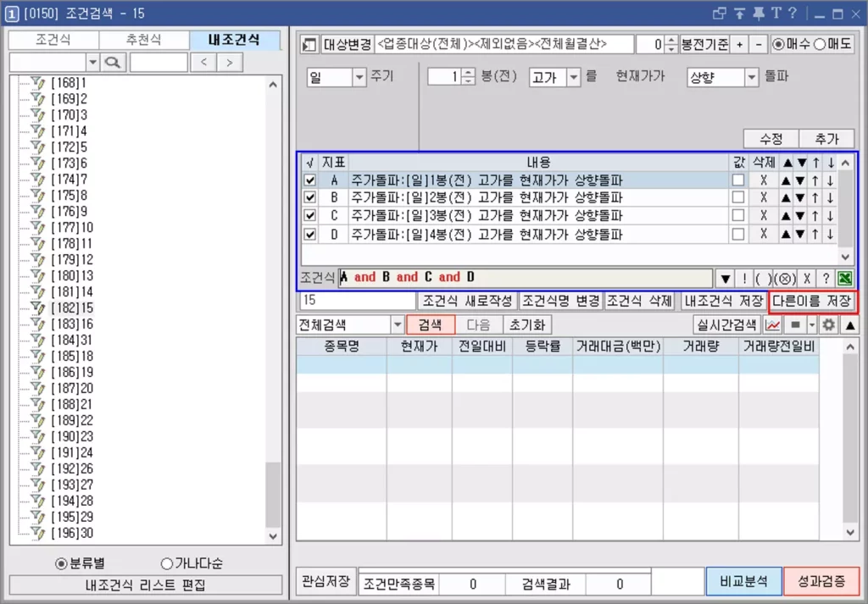Click the saved-conditions list scrollbar thumb

pos(272,494)
